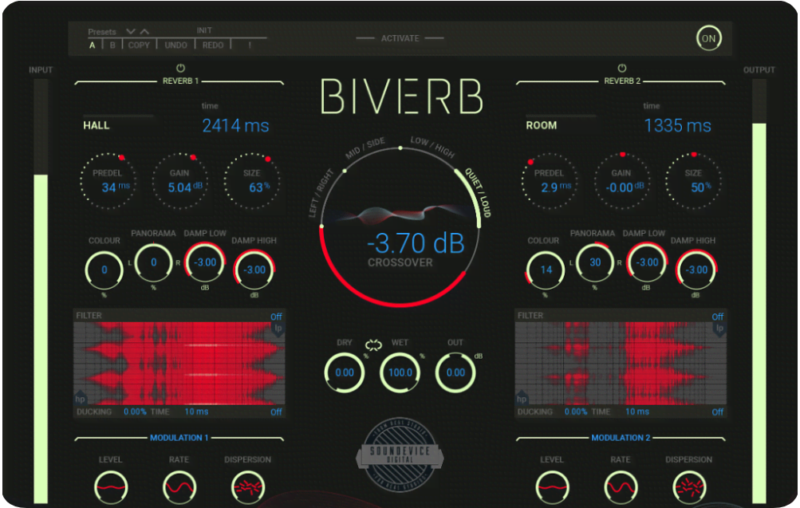Click Reverb 1 DAMP LOW knob

pyautogui.click(x=205, y=263)
